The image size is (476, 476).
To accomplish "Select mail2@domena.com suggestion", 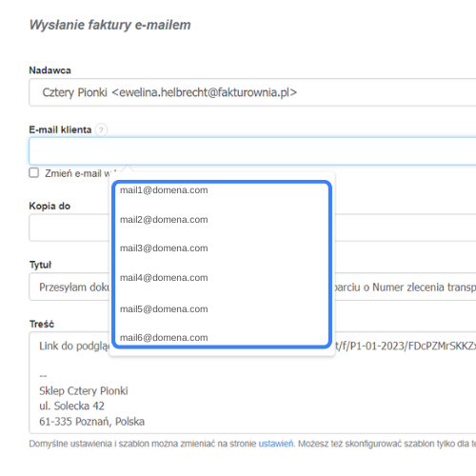I will 164,220.
